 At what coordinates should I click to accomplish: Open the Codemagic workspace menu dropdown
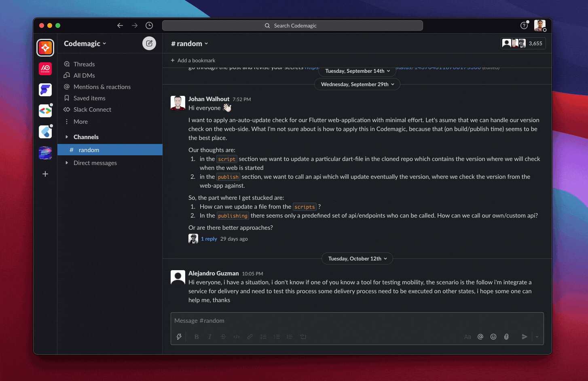(x=85, y=44)
